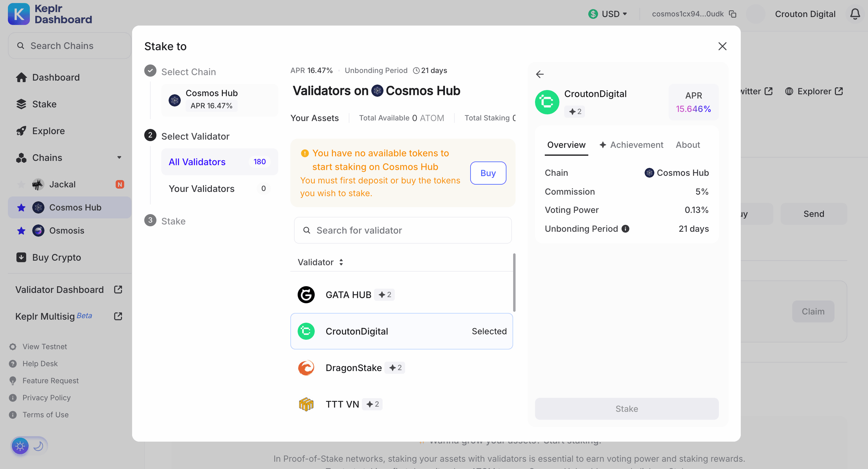868x469 pixels.
Task: Click the DragonStake validator icon
Action: point(306,367)
